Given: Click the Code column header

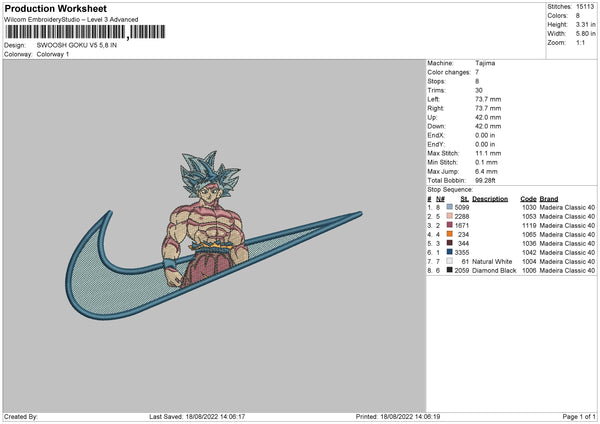Looking at the screenshot, I should [528, 198].
